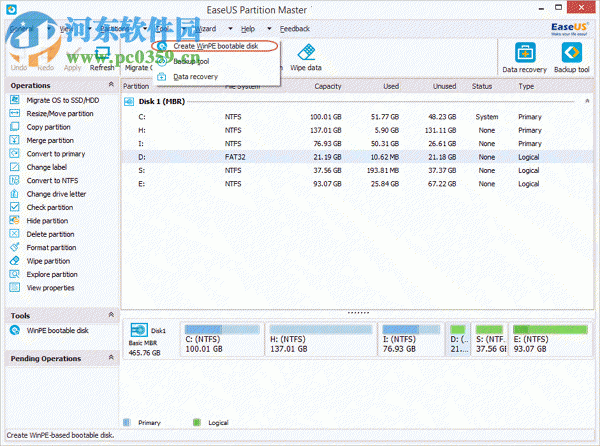The width and height of the screenshot is (600, 446).
Task: Select the Copy partition icon
Action: coord(15,127)
